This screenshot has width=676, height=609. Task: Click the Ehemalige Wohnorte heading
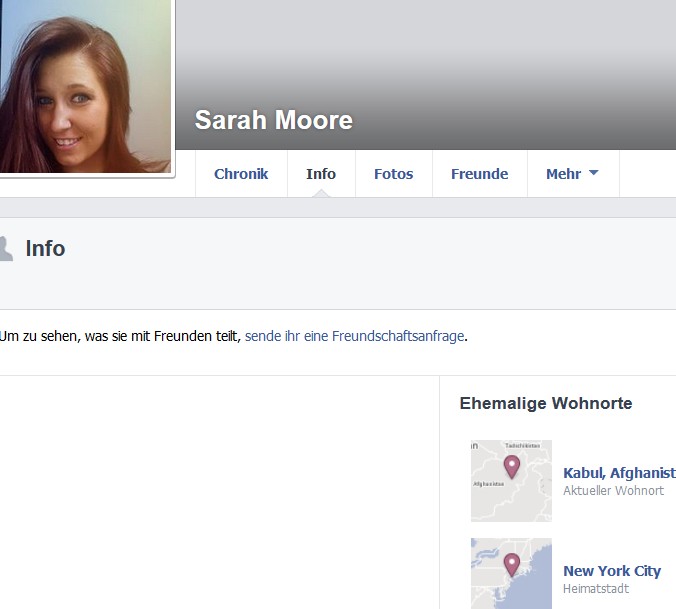[x=546, y=403]
